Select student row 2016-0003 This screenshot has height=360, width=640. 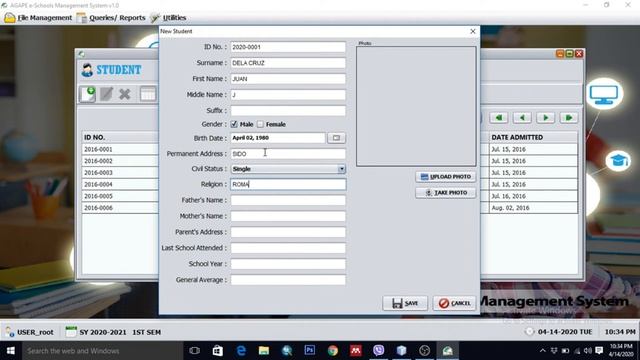pos(120,173)
